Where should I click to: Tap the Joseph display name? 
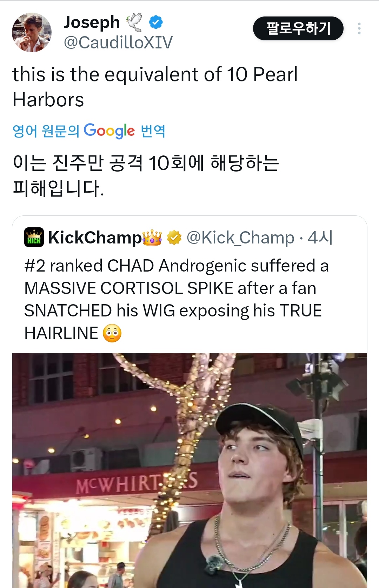click(92, 22)
